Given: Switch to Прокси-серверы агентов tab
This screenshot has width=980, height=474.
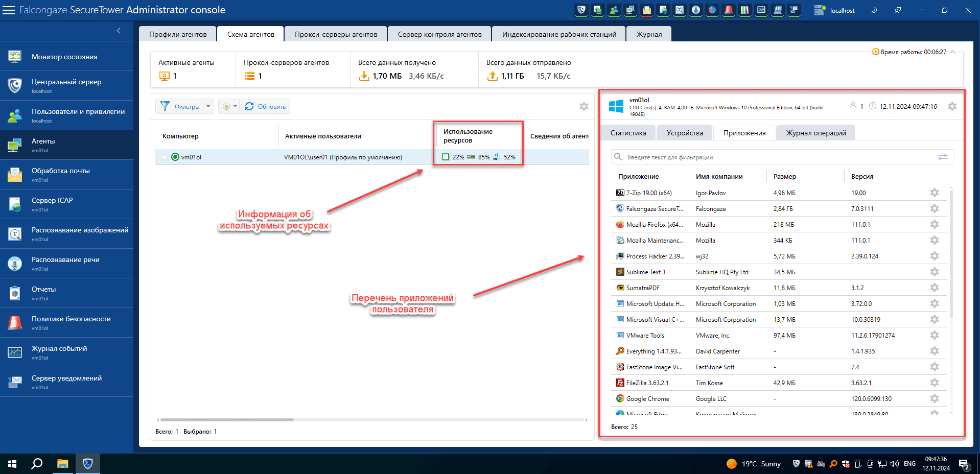Looking at the screenshot, I should (x=336, y=34).
